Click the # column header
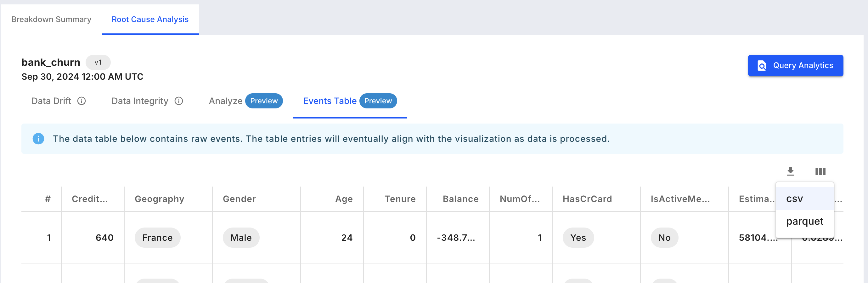The image size is (868, 283). [x=48, y=199]
